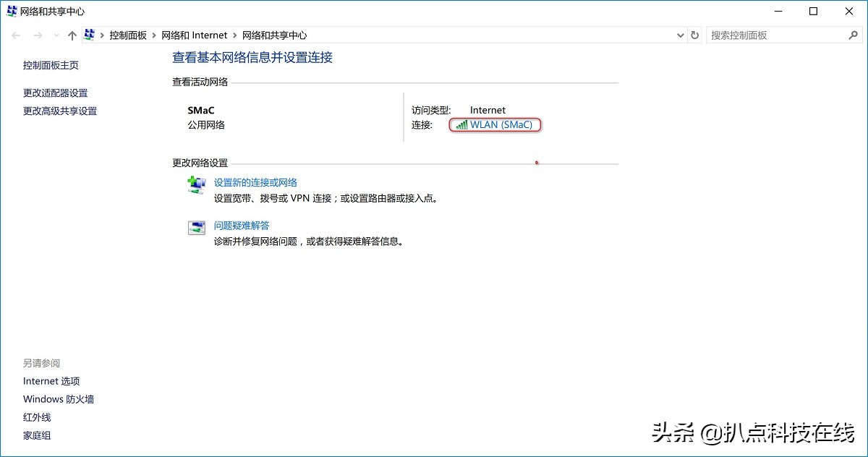This screenshot has height=457, width=868.
Task: Click the search magnifier icon
Action: click(853, 35)
